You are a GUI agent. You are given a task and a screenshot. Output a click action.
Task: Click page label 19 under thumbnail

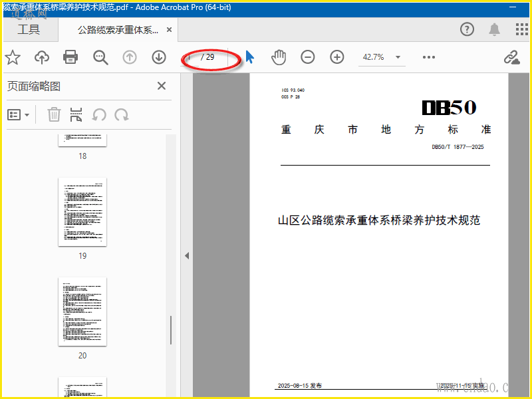pyautogui.click(x=82, y=256)
